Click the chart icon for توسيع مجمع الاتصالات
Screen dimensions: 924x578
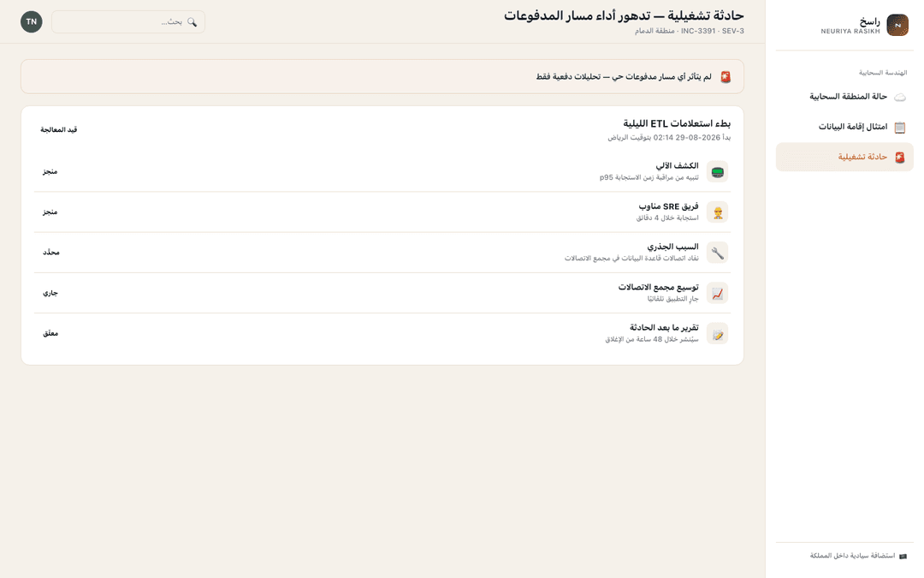pos(717,293)
